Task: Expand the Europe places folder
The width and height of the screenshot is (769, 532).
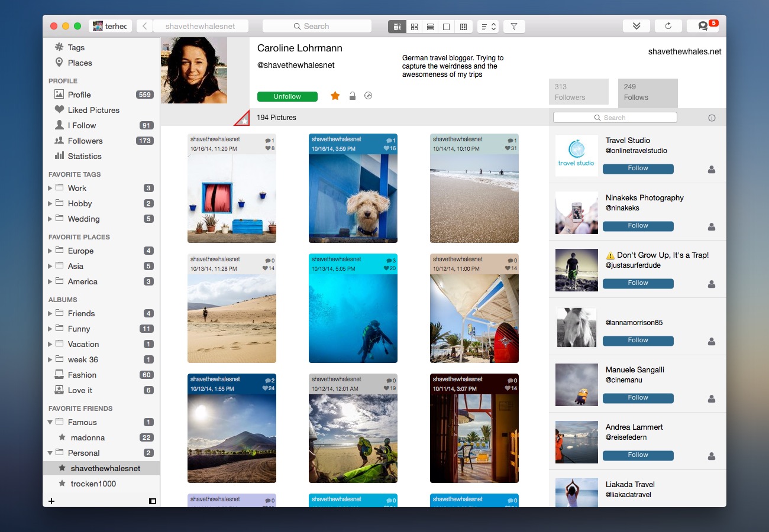Action: point(50,251)
